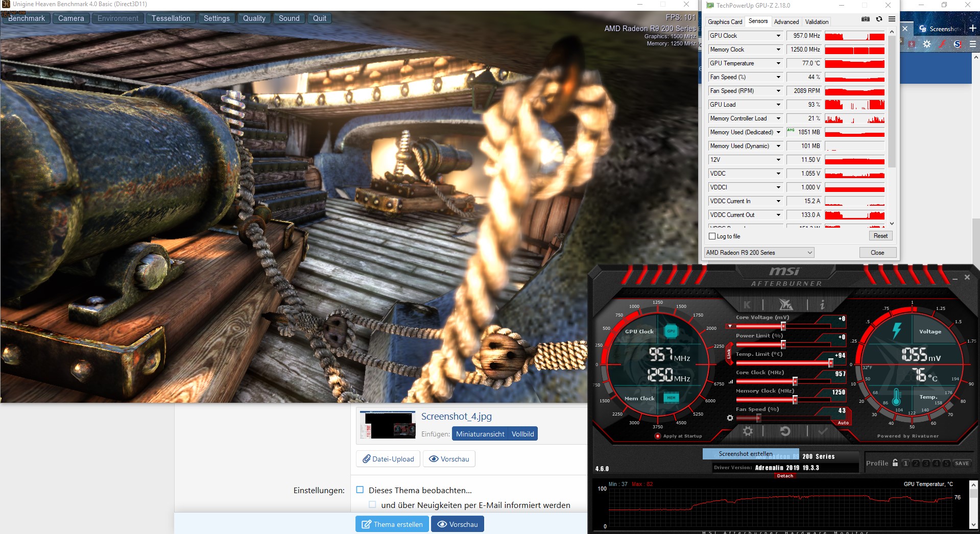Save the Afterburner profile with SAVE

(962, 464)
